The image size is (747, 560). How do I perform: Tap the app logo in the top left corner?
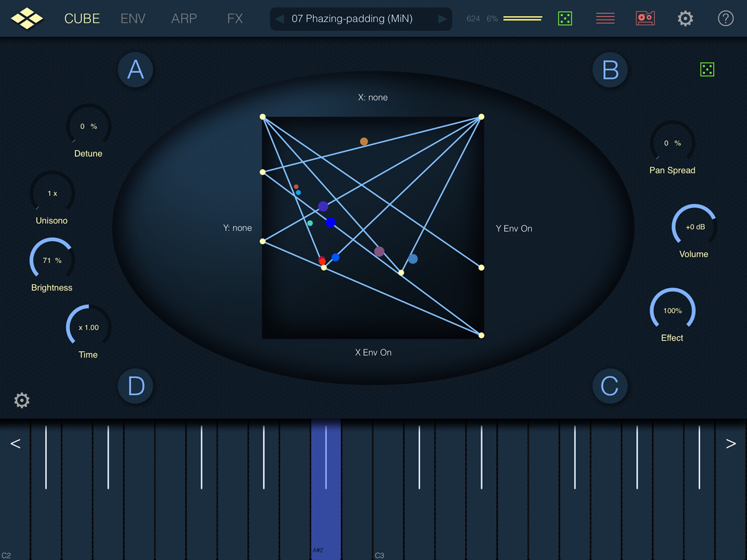click(x=27, y=18)
